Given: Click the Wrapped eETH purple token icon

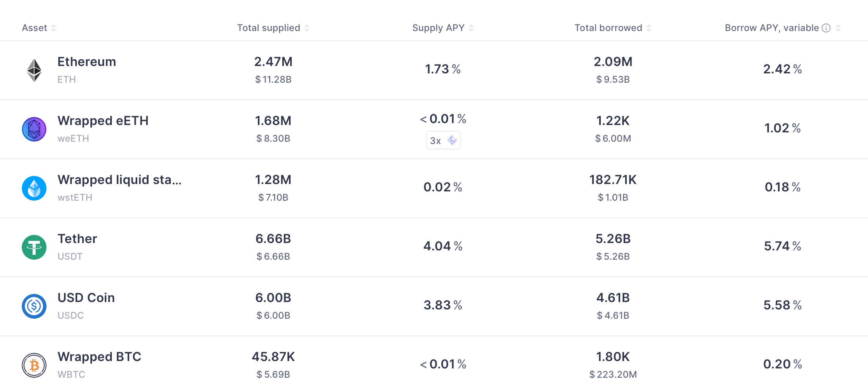Looking at the screenshot, I should (34, 129).
